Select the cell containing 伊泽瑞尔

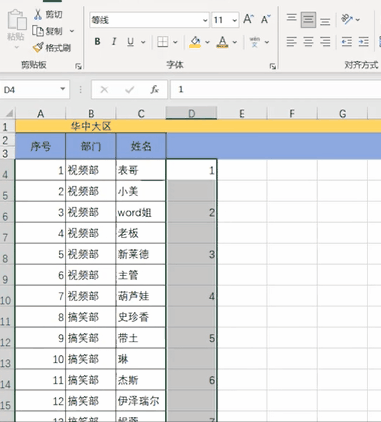141,401
